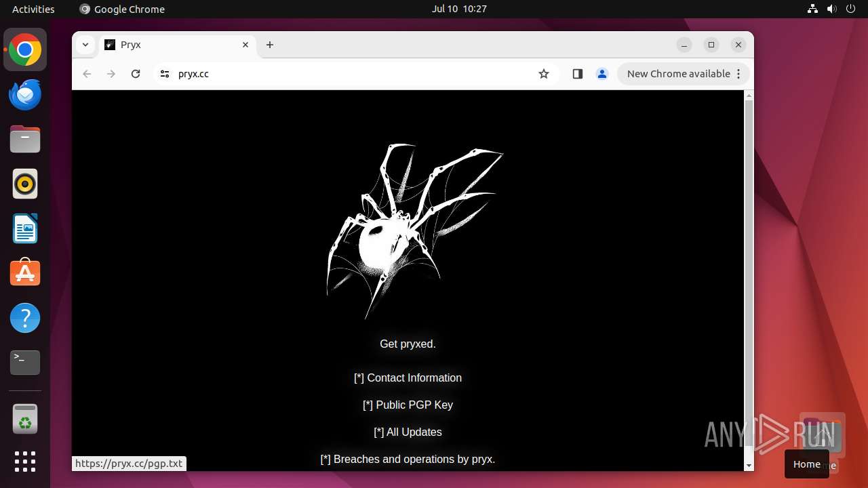
Task: Open Breaches and operations by pryx link
Action: [x=408, y=459]
